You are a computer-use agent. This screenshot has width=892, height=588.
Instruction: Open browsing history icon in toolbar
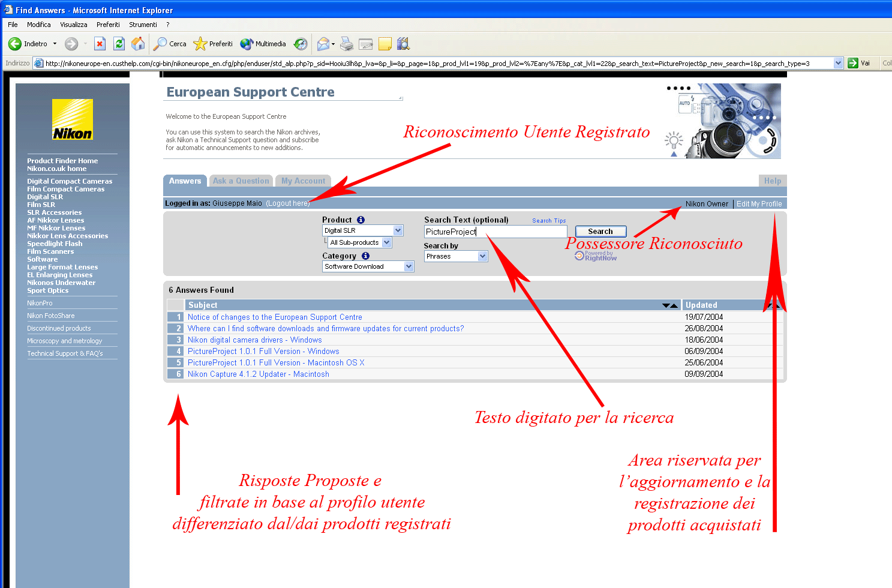pos(301,44)
